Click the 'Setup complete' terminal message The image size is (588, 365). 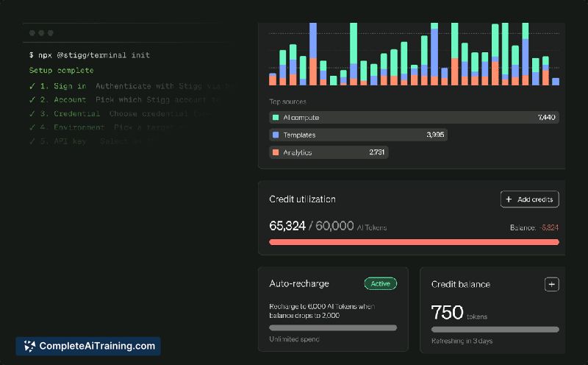point(62,70)
